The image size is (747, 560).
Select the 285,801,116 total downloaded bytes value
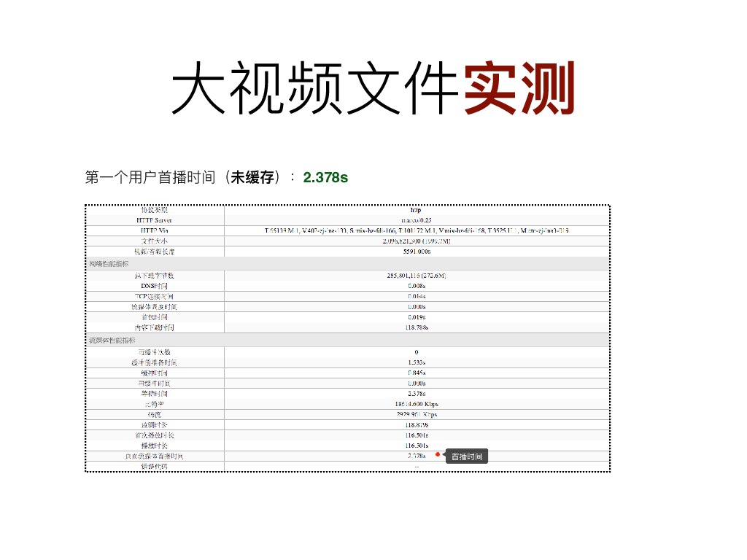(x=417, y=276)
